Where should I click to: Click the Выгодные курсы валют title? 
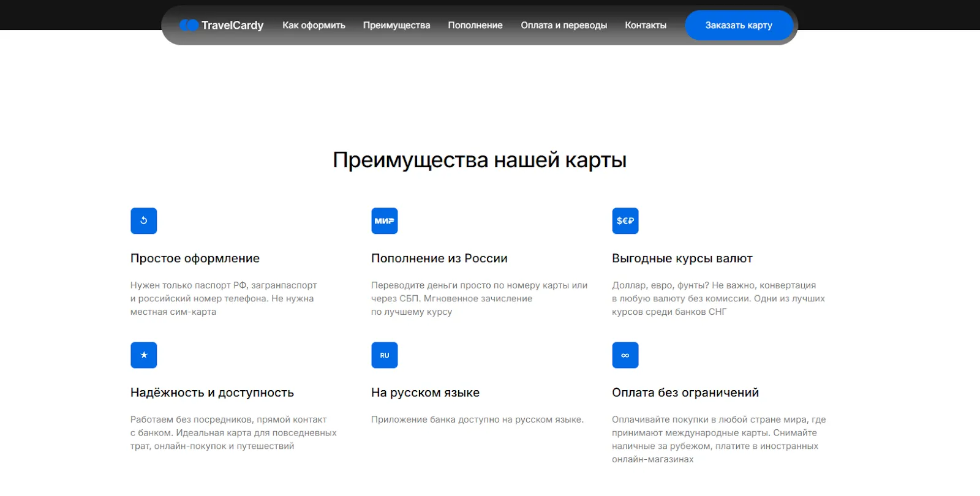[682, 258]
